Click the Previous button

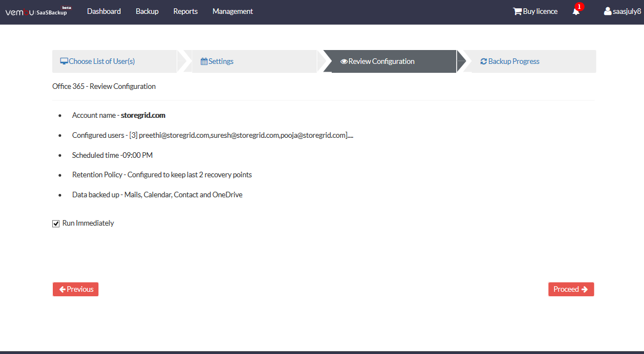76,289
